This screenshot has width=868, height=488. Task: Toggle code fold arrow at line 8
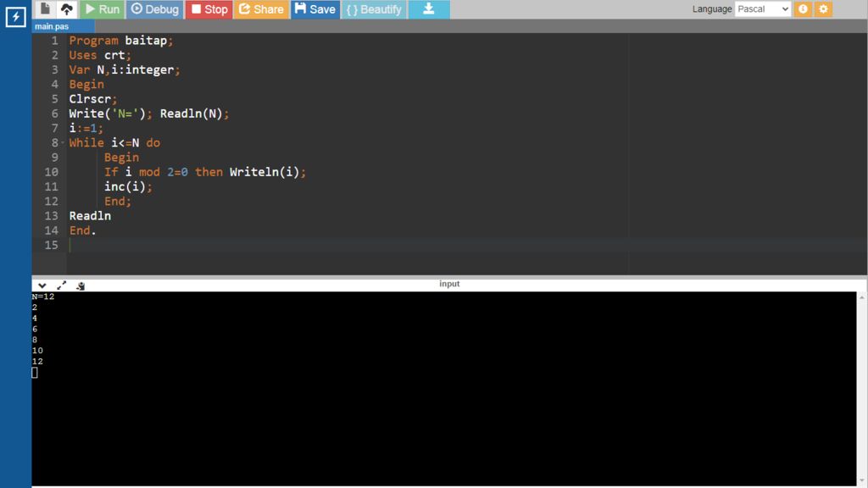(x=63, y=142)
